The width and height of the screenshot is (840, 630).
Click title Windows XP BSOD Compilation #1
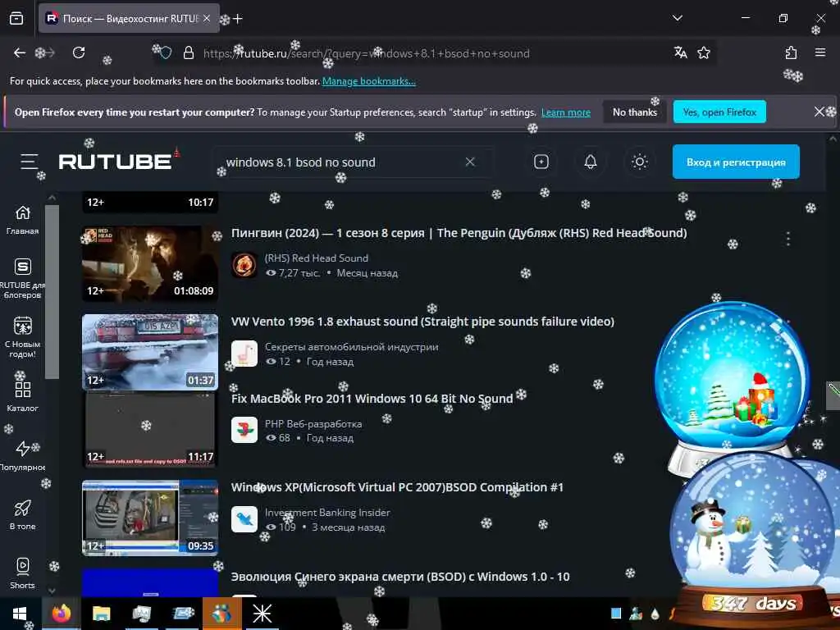pyautogui.click(x=397, y=487)
